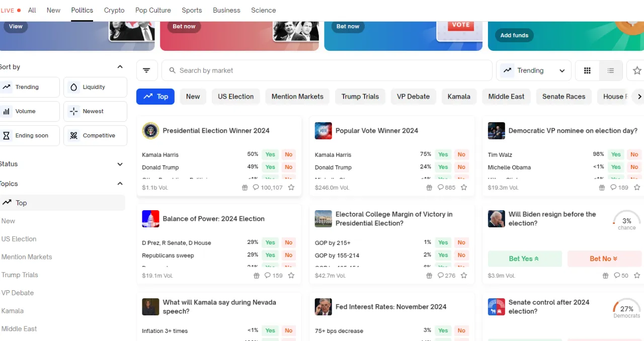This screenshot has height=341, width=644.
Task: Sort markets by Ending soon
Action: 30,135
